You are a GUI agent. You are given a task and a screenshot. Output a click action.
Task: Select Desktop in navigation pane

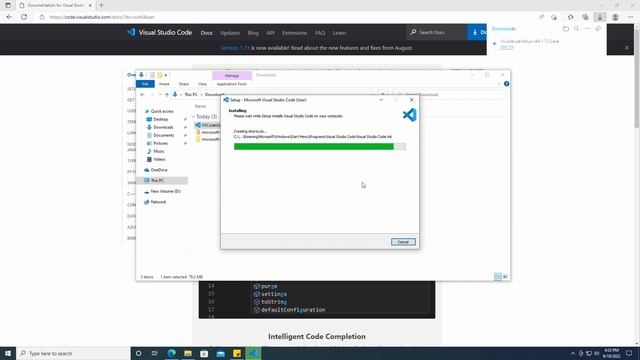[x=160, y=119]
